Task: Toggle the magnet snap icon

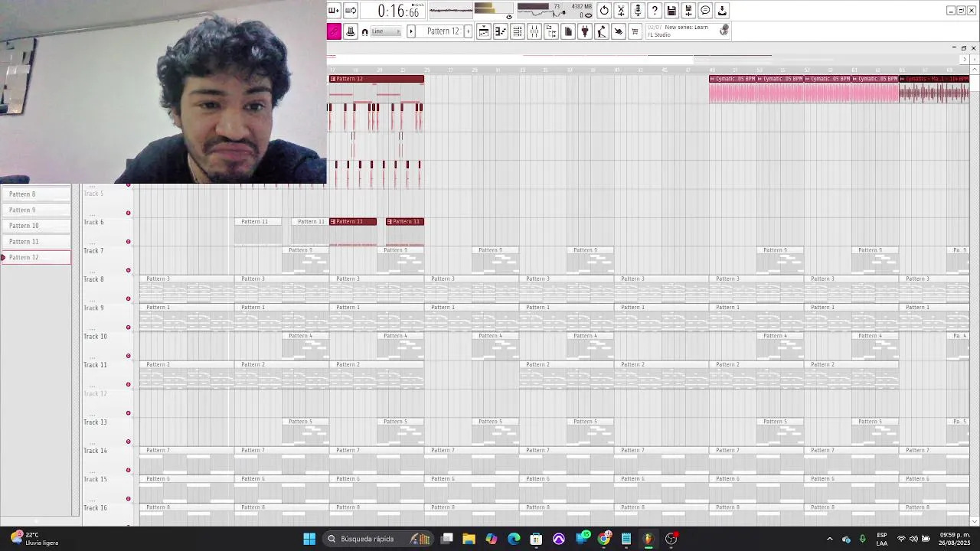Action: [x=364, y=32]
